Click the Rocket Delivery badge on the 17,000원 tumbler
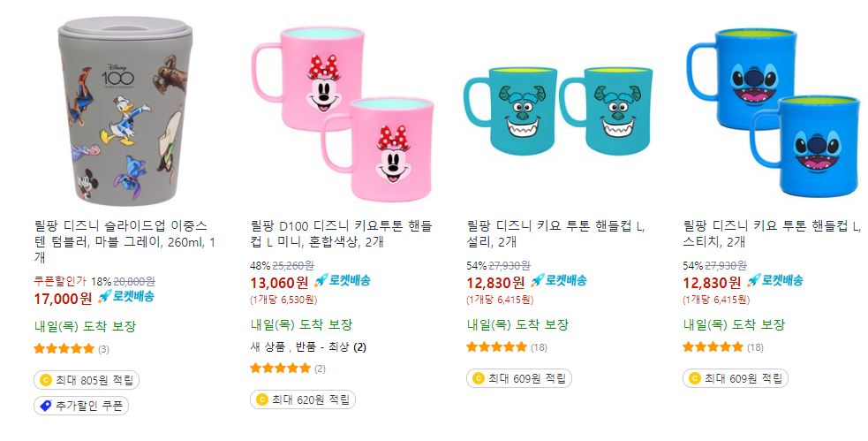The image size is (868, 441). click(x=126, y=296)
